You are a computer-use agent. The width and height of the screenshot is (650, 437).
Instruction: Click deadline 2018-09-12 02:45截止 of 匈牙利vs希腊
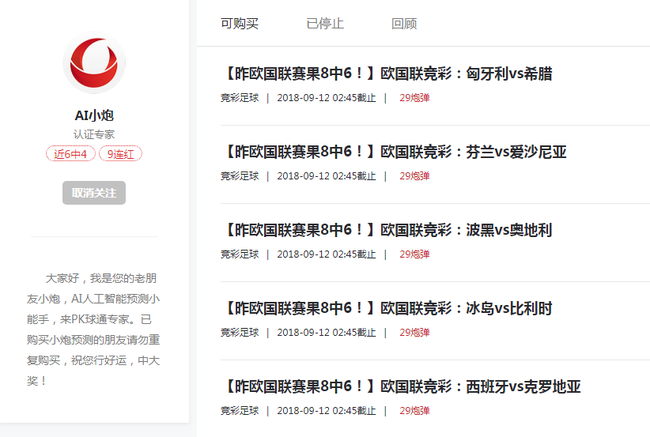(x=327, y=98)
